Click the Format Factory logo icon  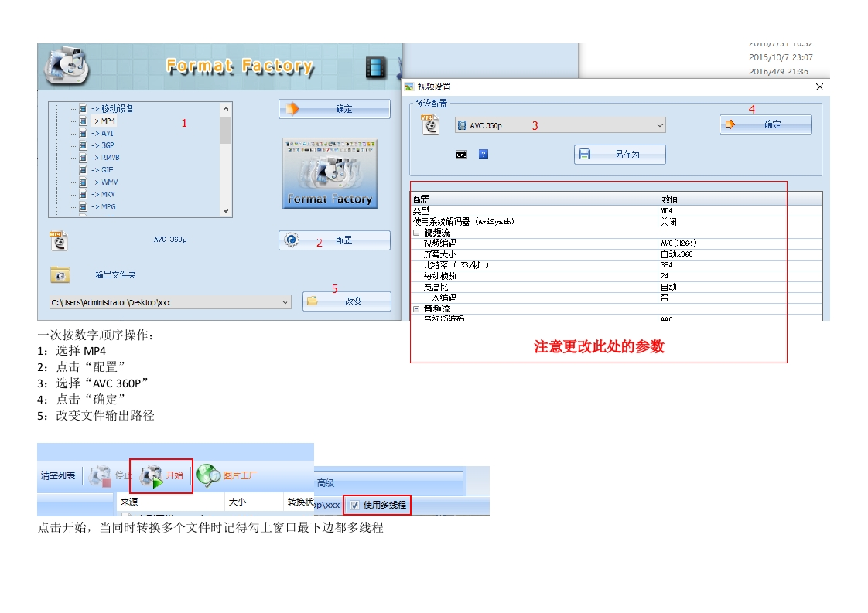67,65
